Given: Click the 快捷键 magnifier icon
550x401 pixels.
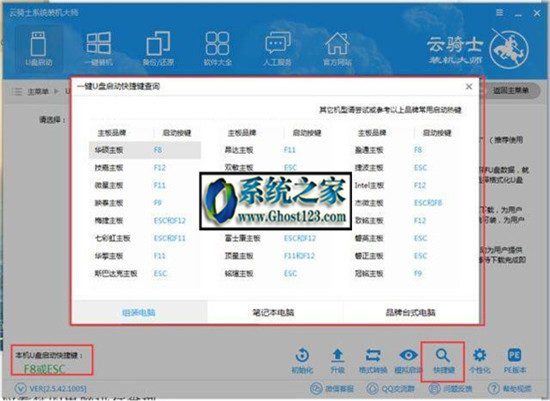Looking at the screenshot, I should [443, 361].
